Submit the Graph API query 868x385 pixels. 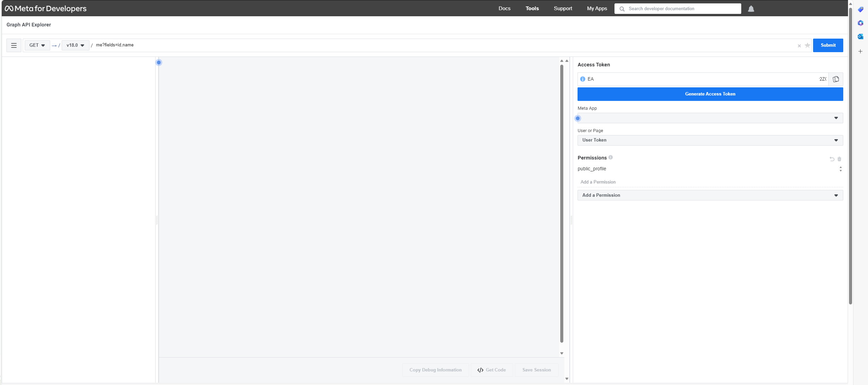(828, 45)
